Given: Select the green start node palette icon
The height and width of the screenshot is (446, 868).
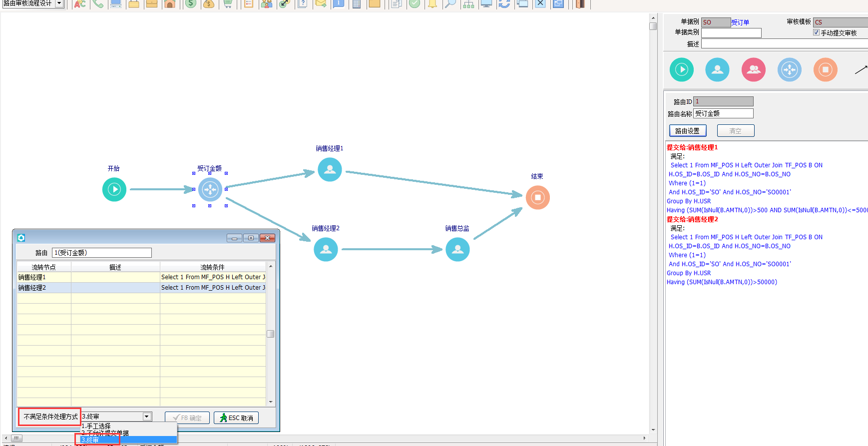Looking at the screenshot, I should [681, 70].
